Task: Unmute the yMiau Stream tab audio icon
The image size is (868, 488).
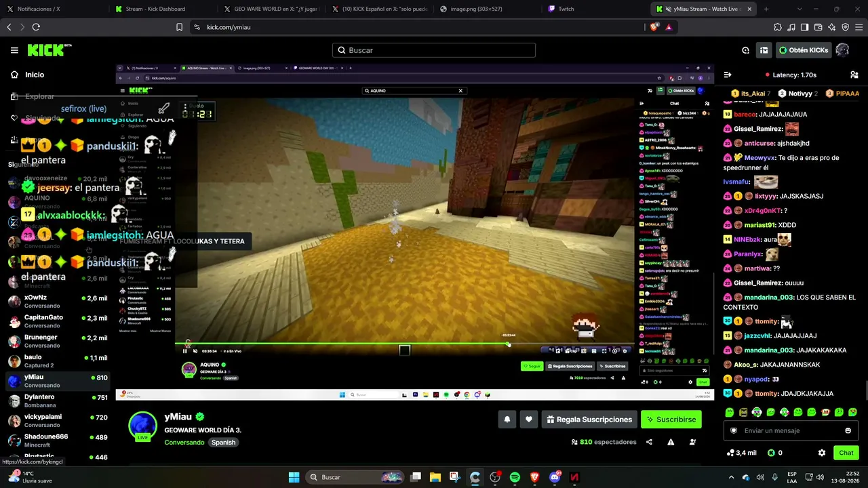Action: 669,9
